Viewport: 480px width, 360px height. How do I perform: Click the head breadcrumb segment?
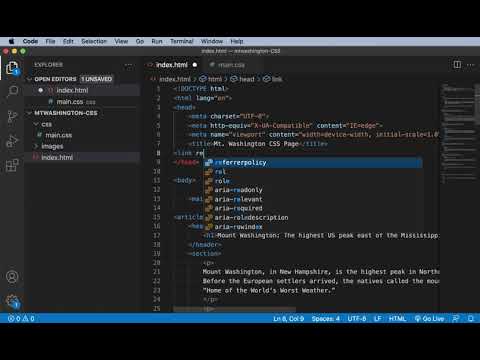pyautogui.click(x=243, y=79)
